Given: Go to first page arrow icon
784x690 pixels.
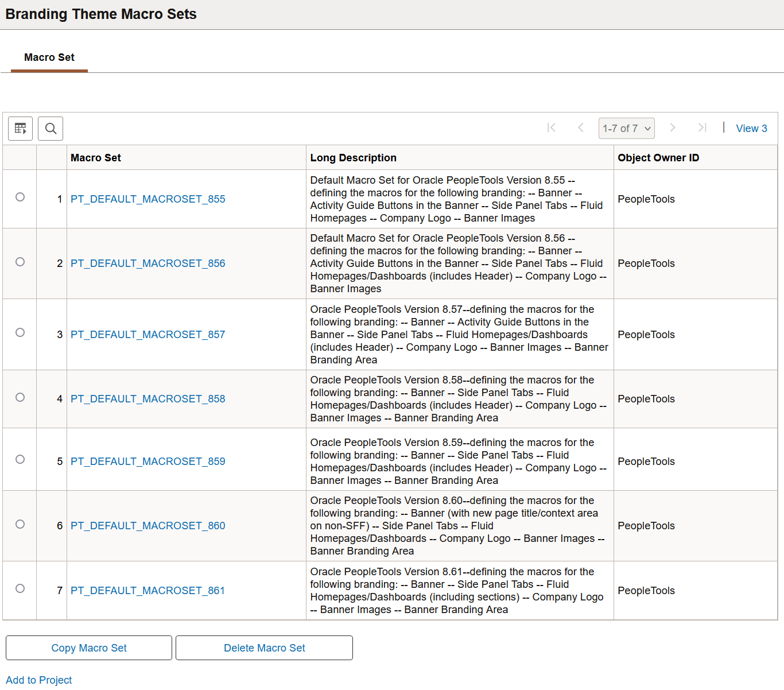Looking at the screenshot, I should tap(551, 127).
